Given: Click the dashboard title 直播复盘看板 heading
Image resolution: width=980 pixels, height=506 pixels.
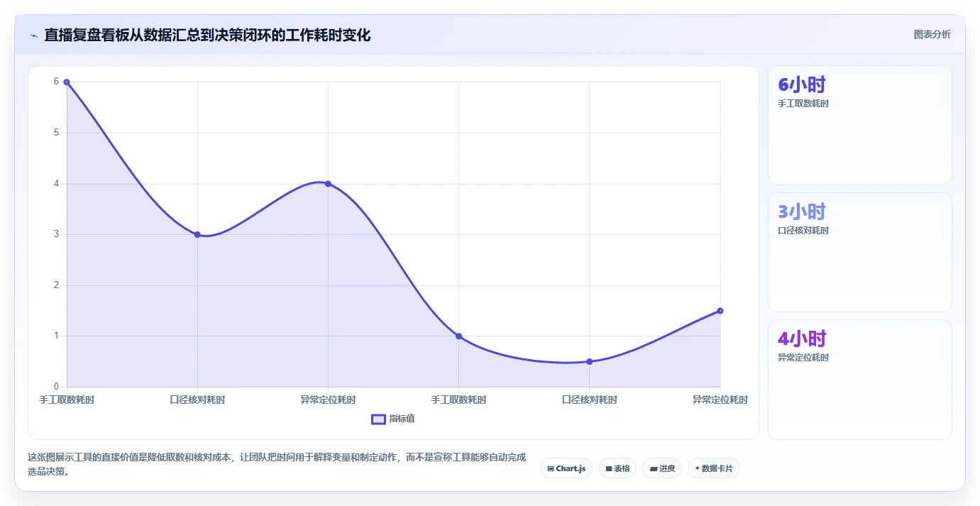Looking at the screenshot, I should pos(207,35).
